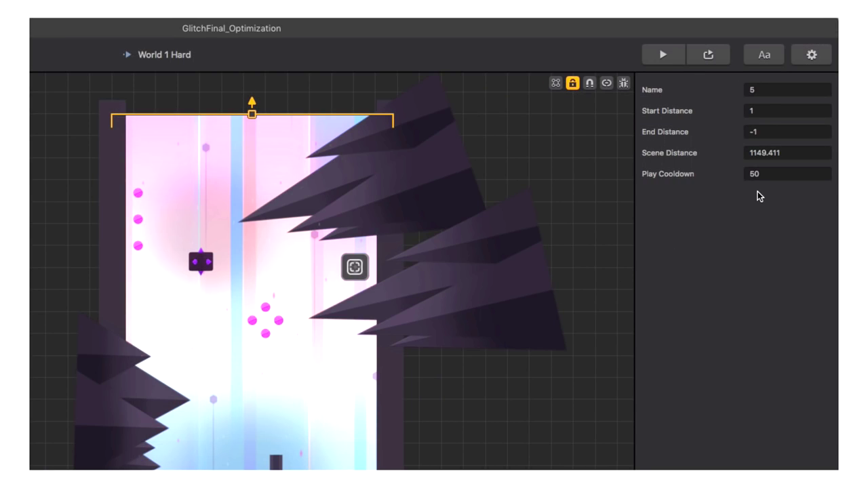Toggle the chain link icon
The height and width of the screenshot is (488, 868).
[607, 83]
